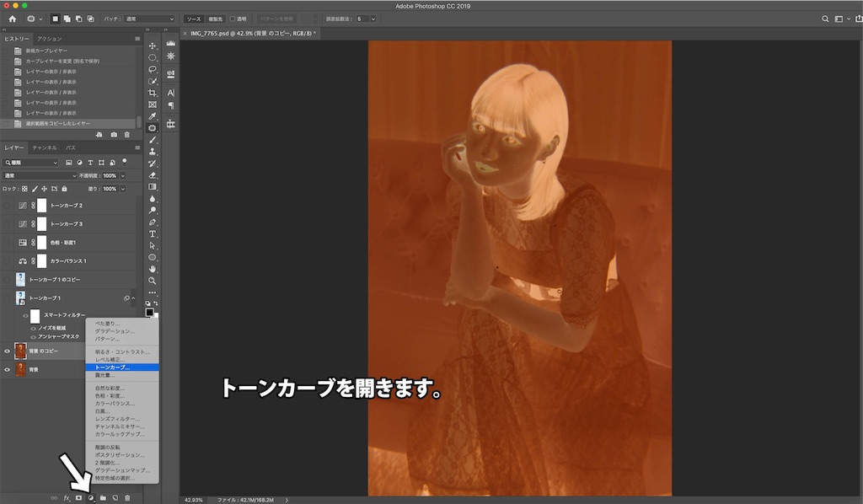This screenshot has width=863, height=504.
Task: Select the Move tool
Action: point(153,46)
